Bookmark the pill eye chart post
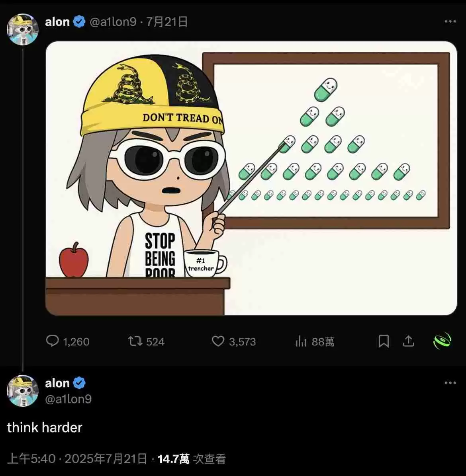 [x=384, y=341]
